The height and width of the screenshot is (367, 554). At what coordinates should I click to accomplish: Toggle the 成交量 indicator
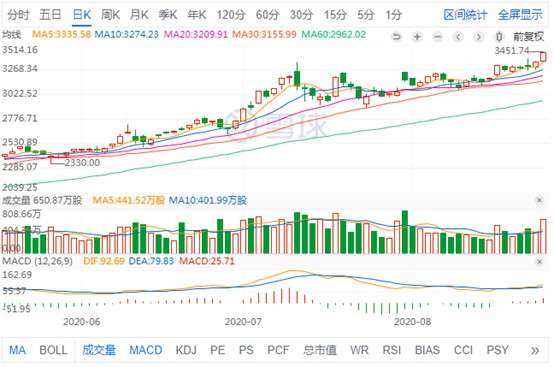[99, 350]
